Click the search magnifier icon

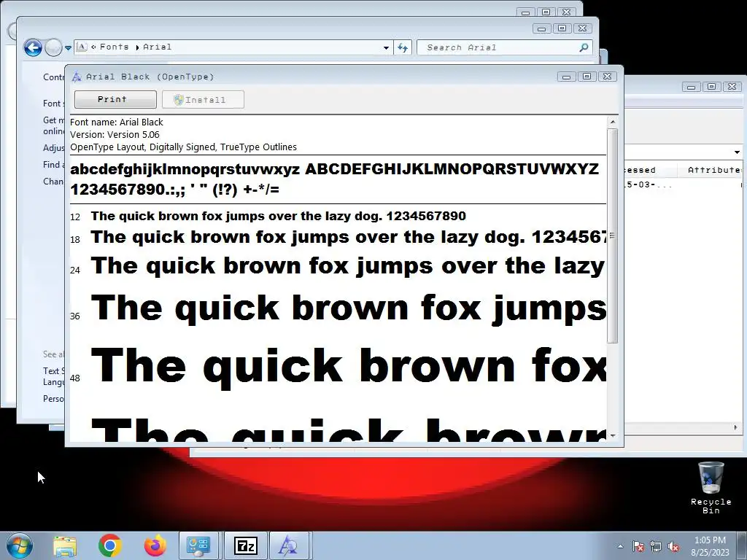(584, 47)
